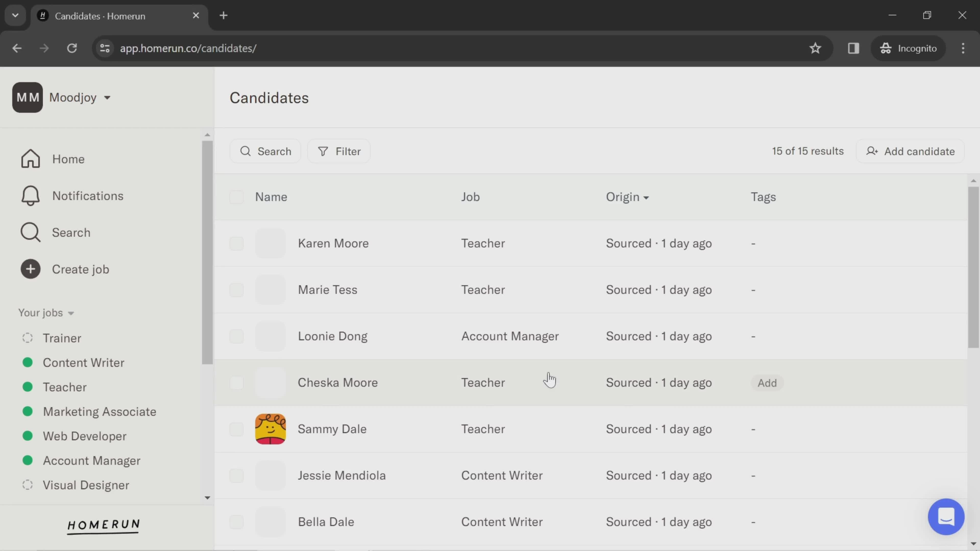This screenshot has width=980, height=551.
Task: Bookmark this page with star icon
Action: click(815, 48)
